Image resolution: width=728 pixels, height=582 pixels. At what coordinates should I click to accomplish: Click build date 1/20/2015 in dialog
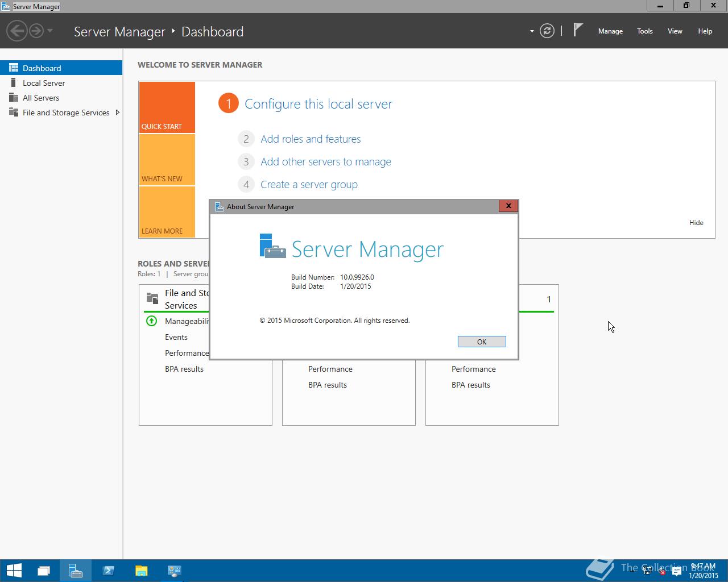(355, 286)
